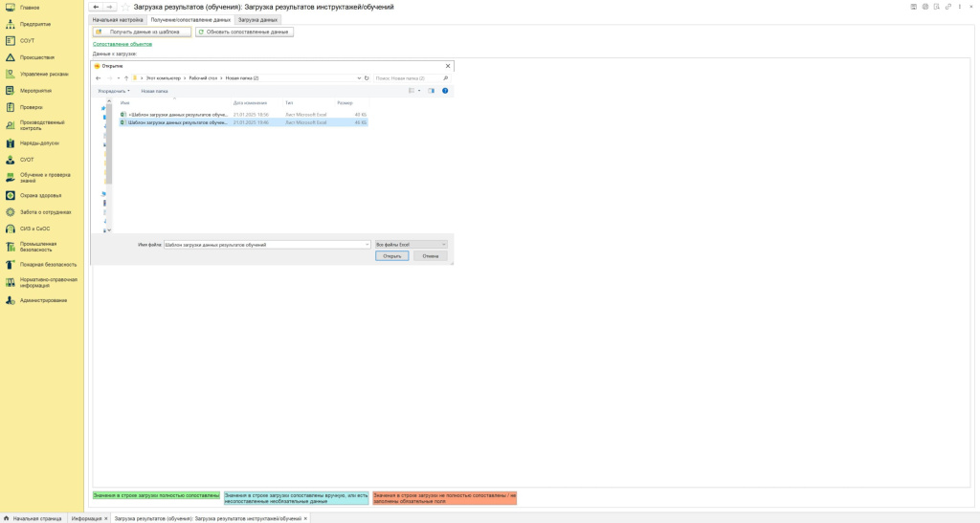This screenshot has width=980, height=523.
Task: Click the Новая папка button
Action: click(x=154, y=91)
